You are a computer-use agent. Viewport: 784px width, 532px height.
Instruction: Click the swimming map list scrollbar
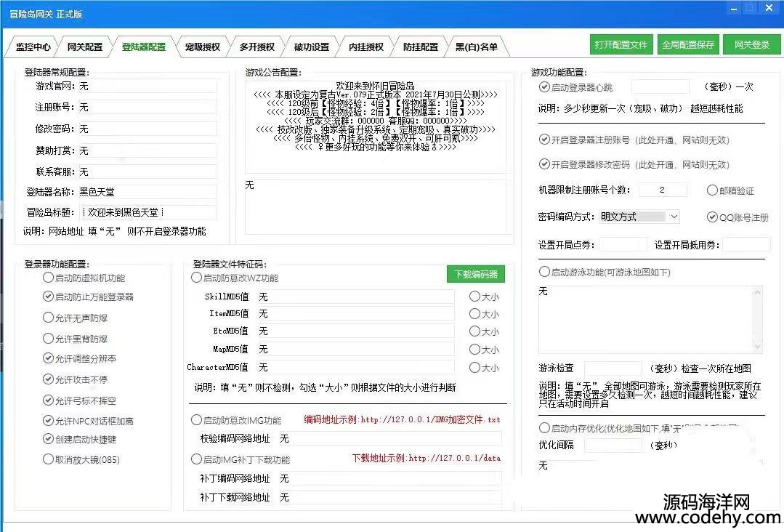click(759, 320)
